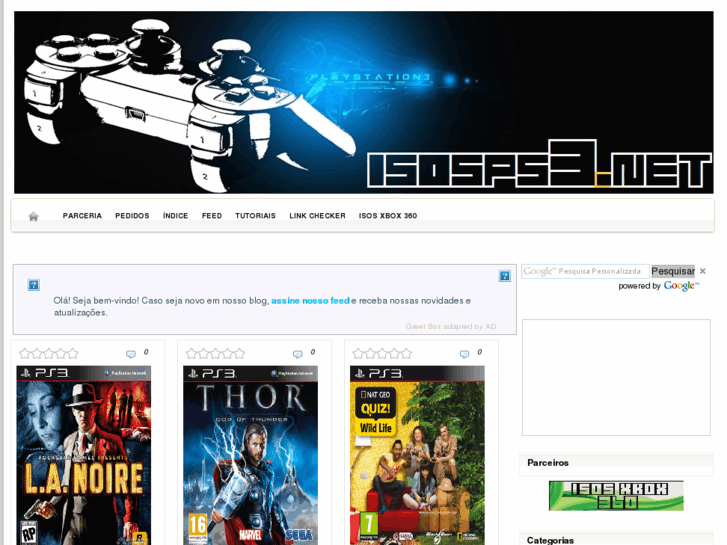The height and width of the screenshot is (545, 727).
Task: Open comments bubble above L.A. Noire
Action: [131, 354]
